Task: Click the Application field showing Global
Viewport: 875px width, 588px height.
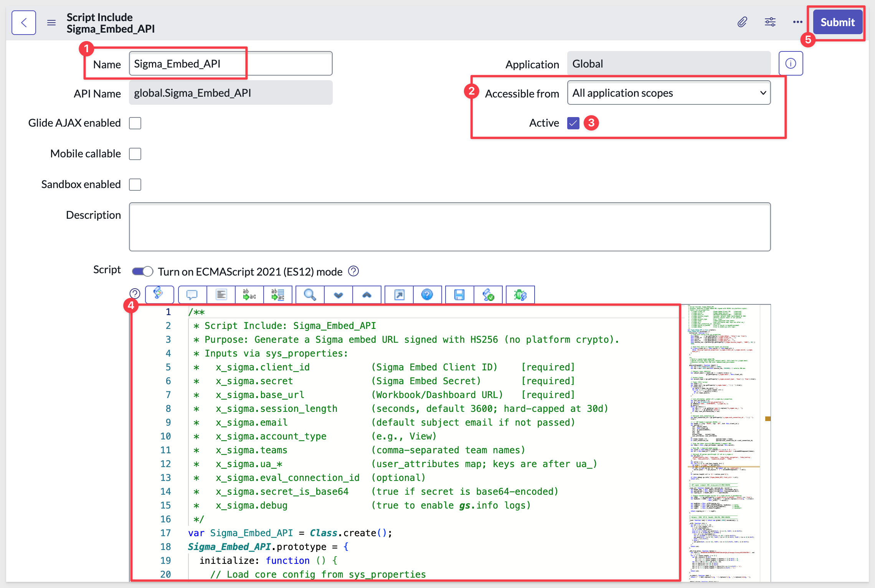Action: click(669, 64)
